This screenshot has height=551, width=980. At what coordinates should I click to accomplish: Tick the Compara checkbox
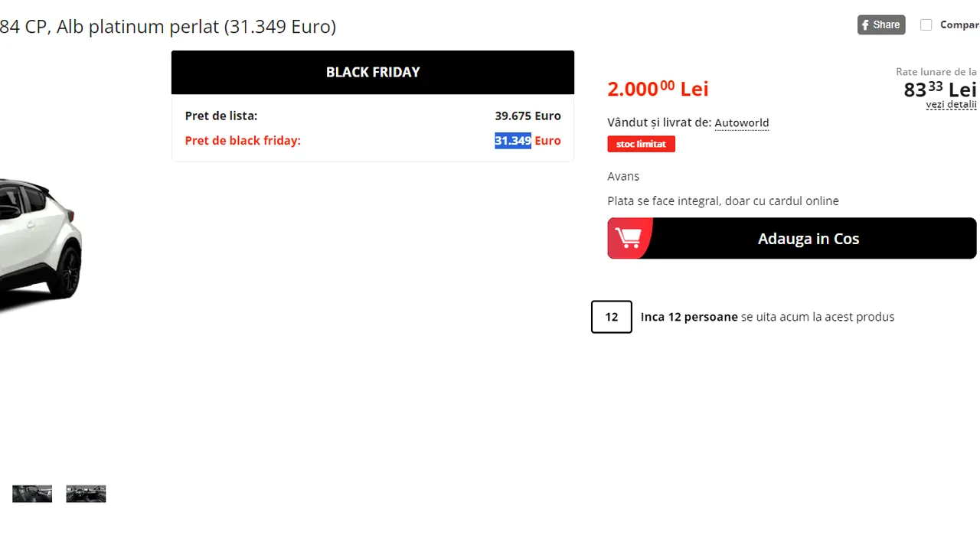pos(926,24)
